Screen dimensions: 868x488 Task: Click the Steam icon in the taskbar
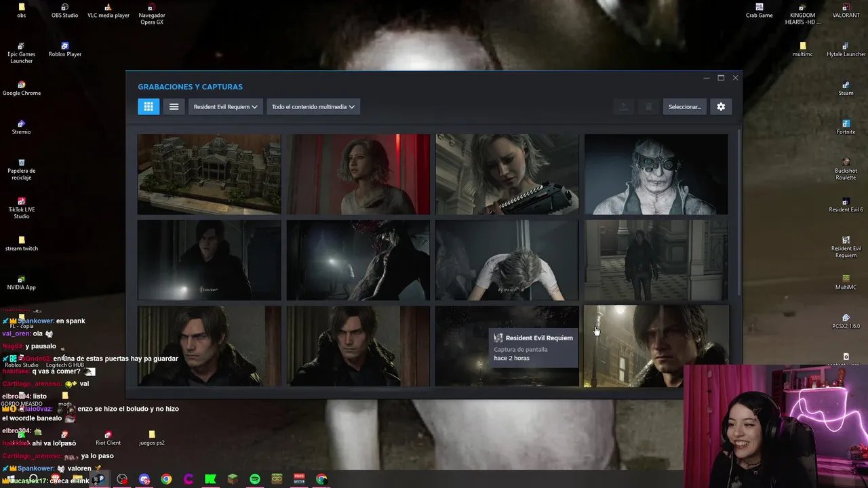click(x=100, y=479)
